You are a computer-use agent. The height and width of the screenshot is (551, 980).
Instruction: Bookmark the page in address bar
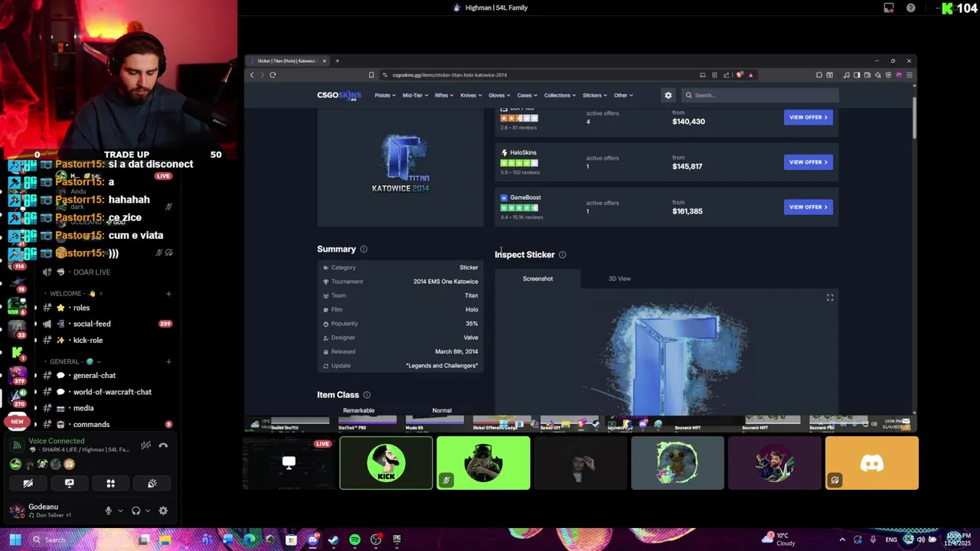371,75
